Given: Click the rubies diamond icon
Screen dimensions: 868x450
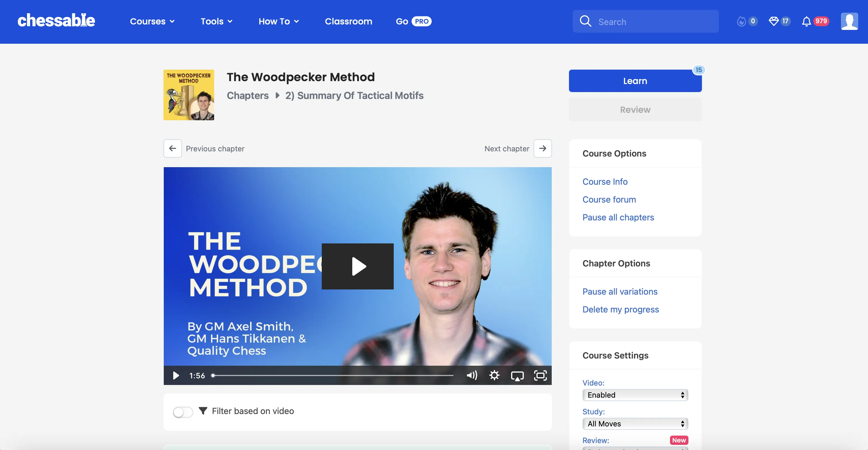Looking at the screenshot, I should click(x=773, y=21).
